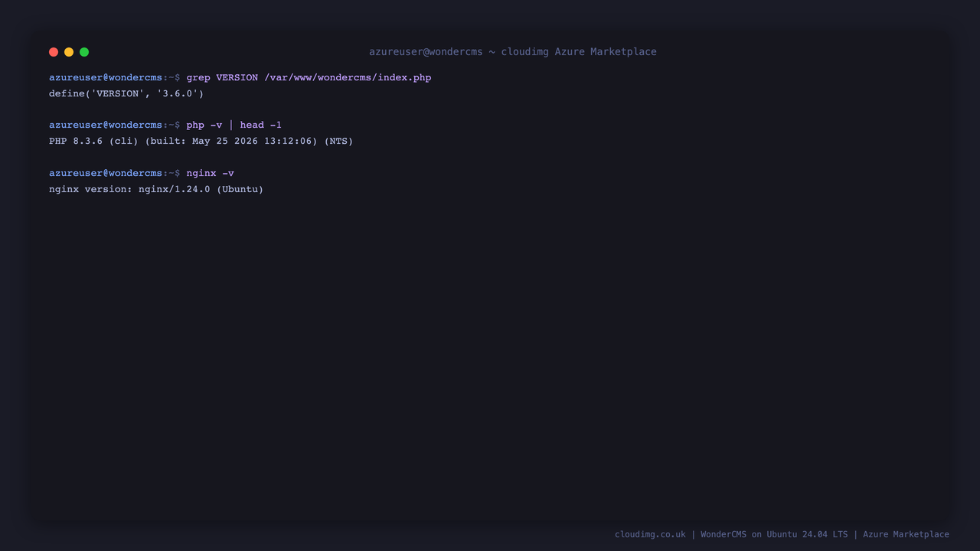Select the php -v | head -1 command
This screenshot has height=551, width=980.
(x=234, y=125)
